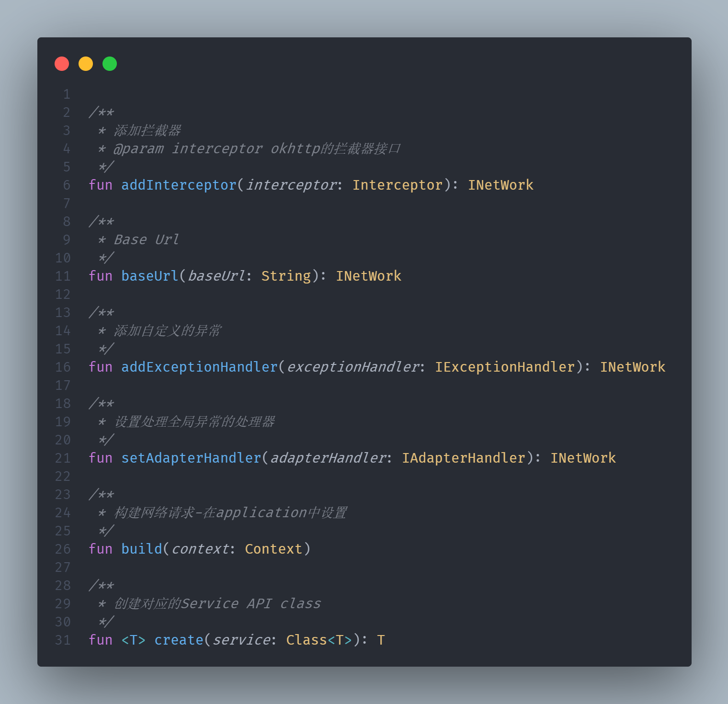Click the create function name
Image resolution: width=728 pixels, height=704 pixels.
click(x=179, y=640)
